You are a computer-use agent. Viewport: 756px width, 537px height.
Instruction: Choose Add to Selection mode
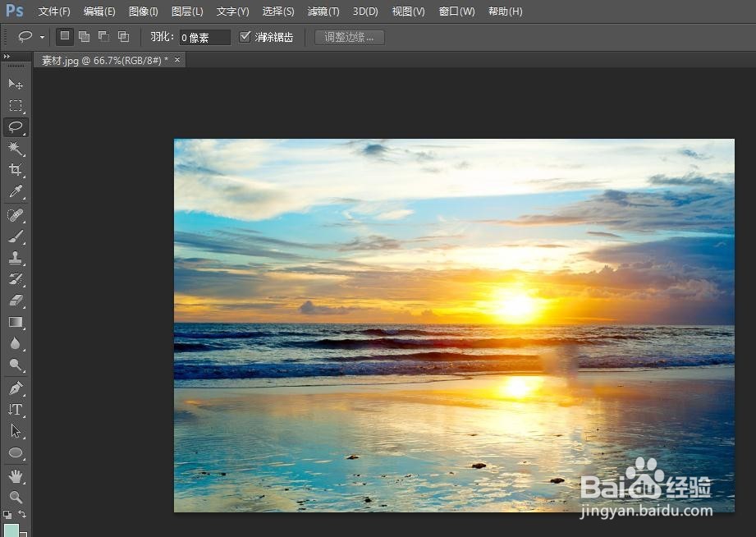[84, 37]
